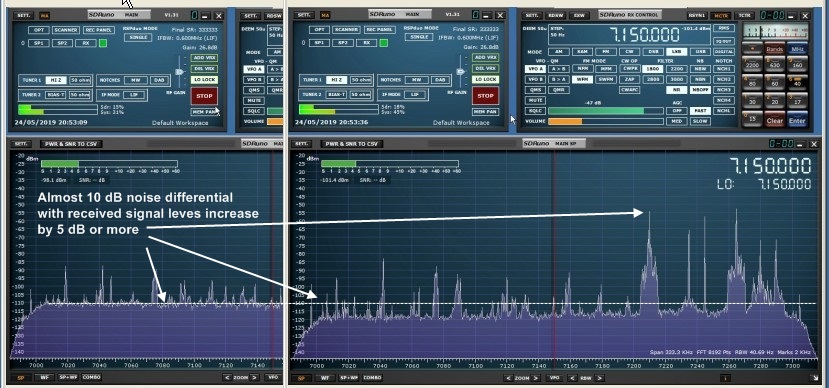Click PWR & SNR TO CSV in the MAIN SP window
The image size is (829, 388).
351,144
